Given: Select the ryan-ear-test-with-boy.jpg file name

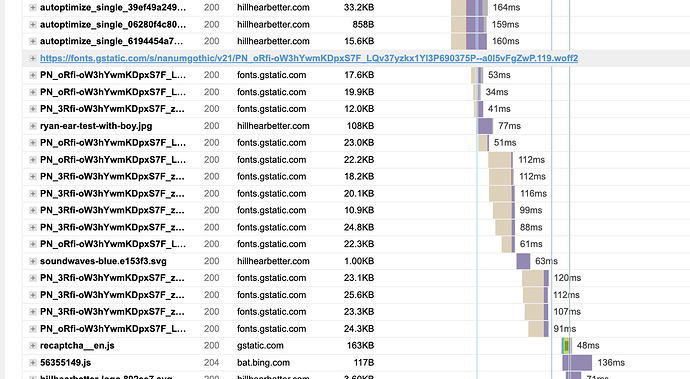Looking at the screenshot, I should point(96,126).
